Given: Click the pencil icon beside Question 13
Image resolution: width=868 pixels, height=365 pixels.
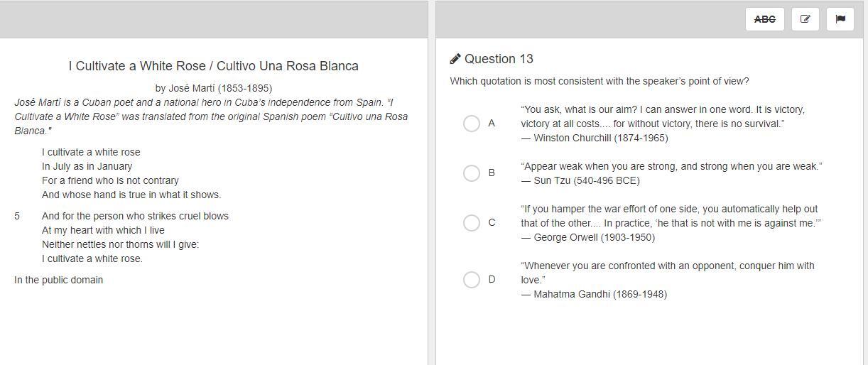Looking at the screenshot, I should [x=455, y=59].
